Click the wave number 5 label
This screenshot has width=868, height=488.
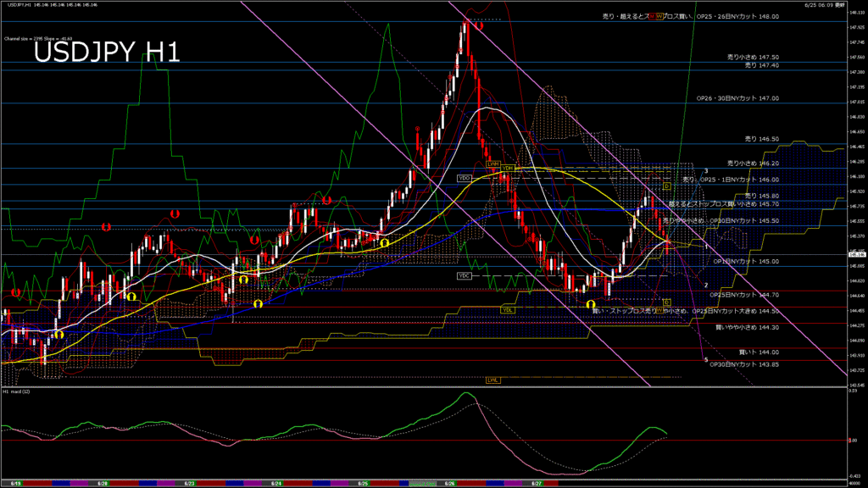(706, 360)
